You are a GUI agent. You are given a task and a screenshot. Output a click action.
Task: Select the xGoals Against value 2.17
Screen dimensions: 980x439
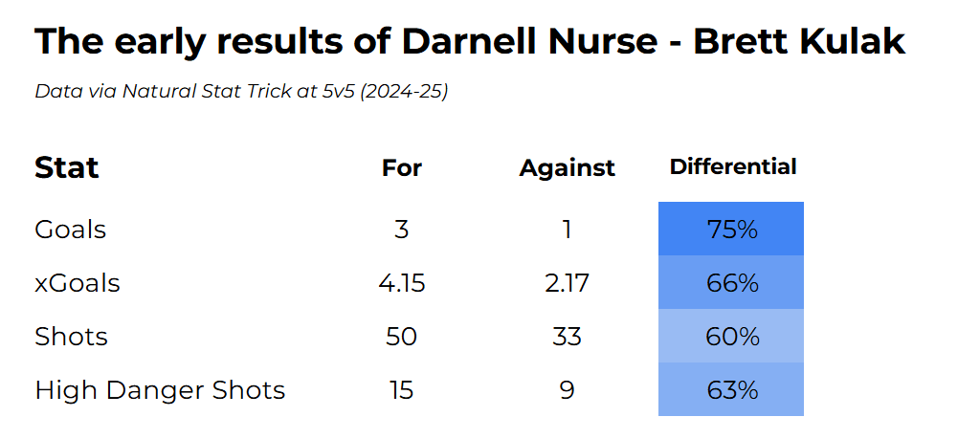[x=567, y=283]
